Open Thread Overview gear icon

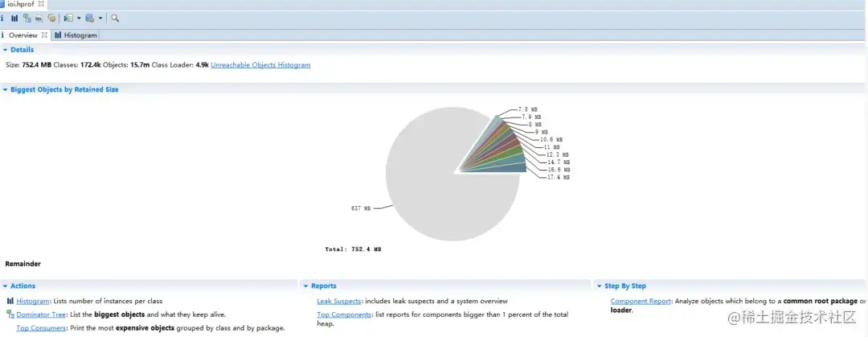click(x=51, y=18)
